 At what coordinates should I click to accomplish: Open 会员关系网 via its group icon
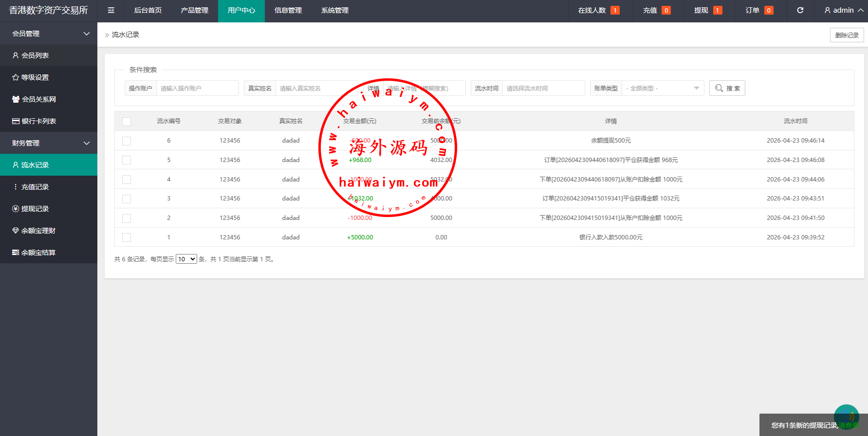click(x=16, y=99)
